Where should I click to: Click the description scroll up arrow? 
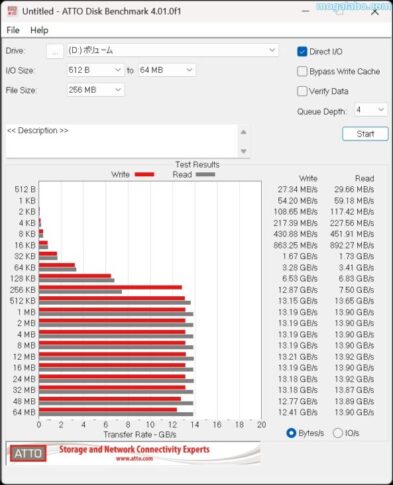[x=244, y=132]
